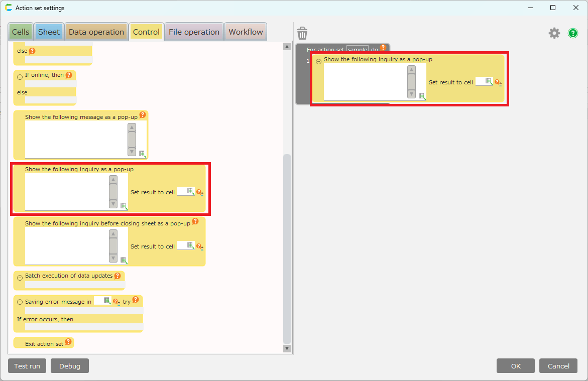Collapse the 'If online, then' block
588x381 pixels.
pos(20,77)
